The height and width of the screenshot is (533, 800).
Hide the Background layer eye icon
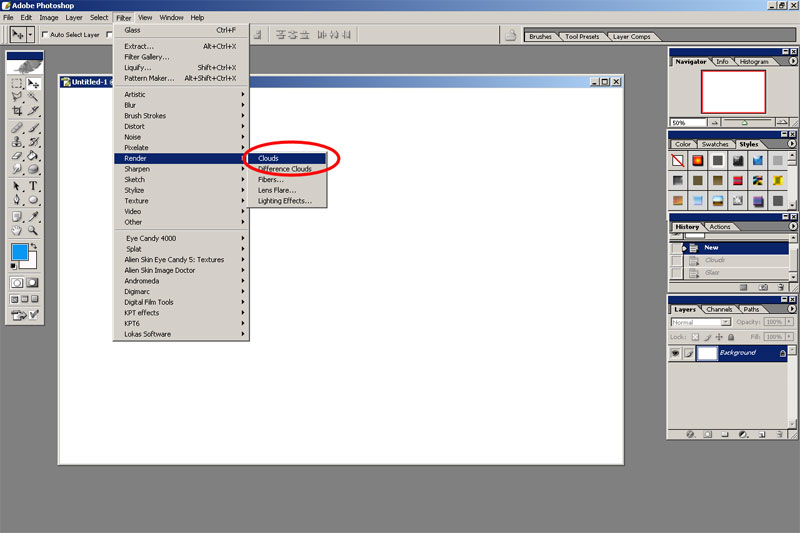(675, 353)
